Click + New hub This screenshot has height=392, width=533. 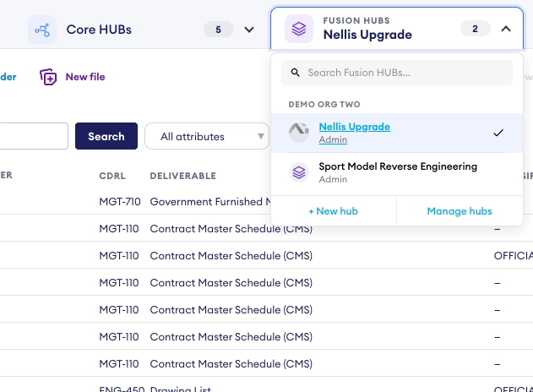333,211
